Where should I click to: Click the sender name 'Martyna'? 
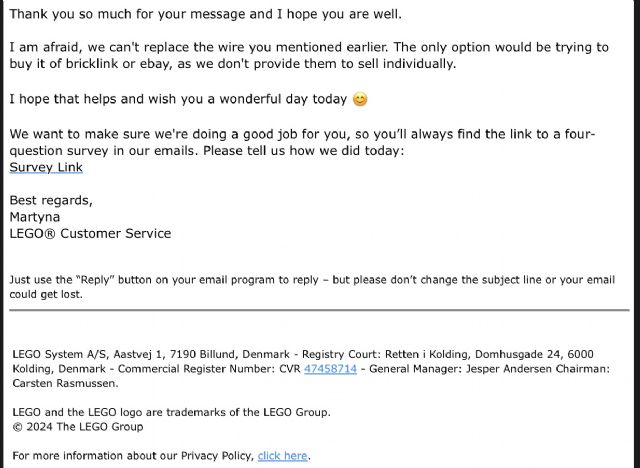coord(35,217)
